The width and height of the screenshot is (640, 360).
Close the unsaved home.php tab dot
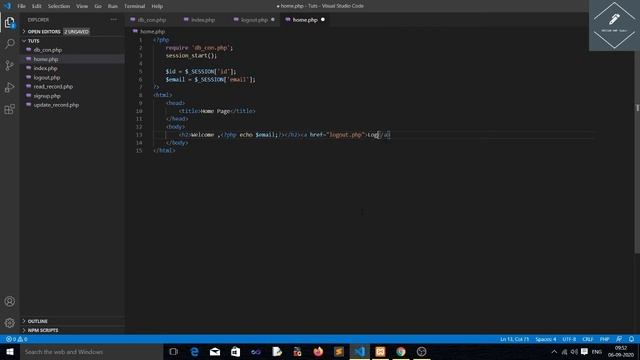(323, 20)
